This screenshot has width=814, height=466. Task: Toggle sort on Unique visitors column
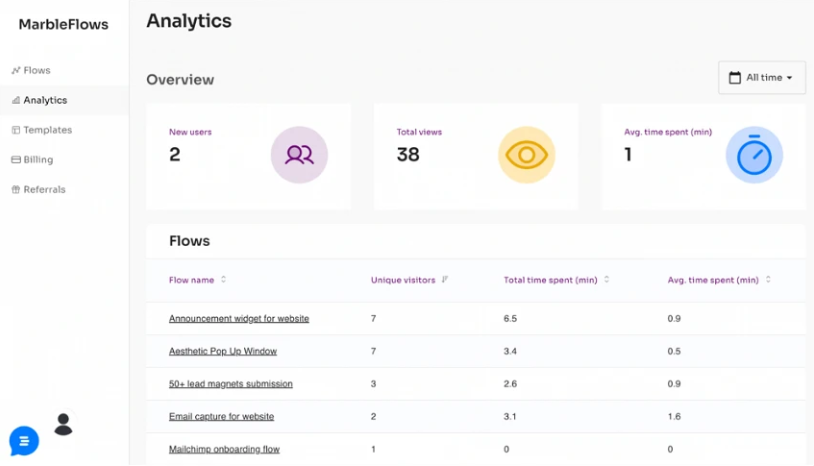444,280
